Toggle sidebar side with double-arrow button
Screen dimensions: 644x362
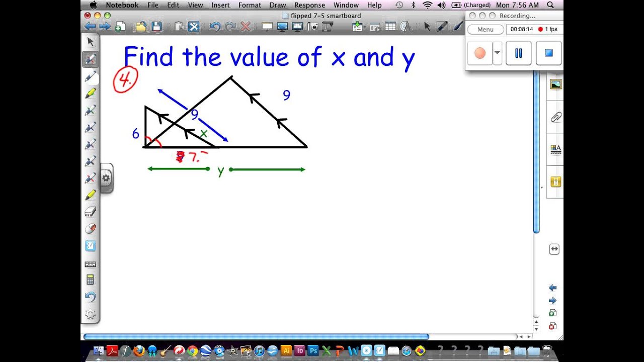tap(554, 249)
